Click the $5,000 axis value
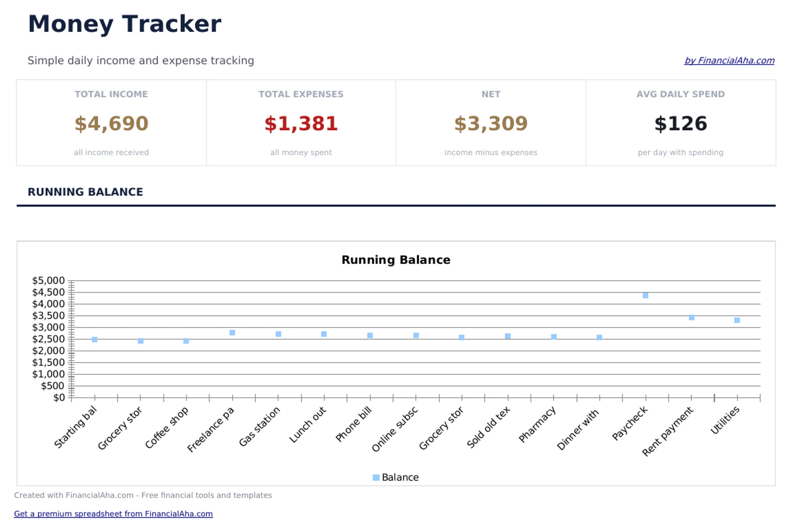The image size is (790, 532). click(x=49, y=280)
